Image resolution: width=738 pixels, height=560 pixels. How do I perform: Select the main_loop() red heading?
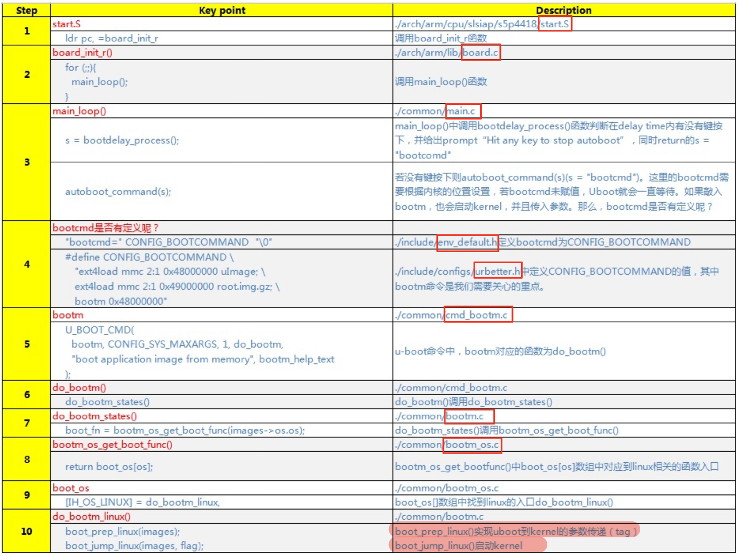tap(79, 111)
